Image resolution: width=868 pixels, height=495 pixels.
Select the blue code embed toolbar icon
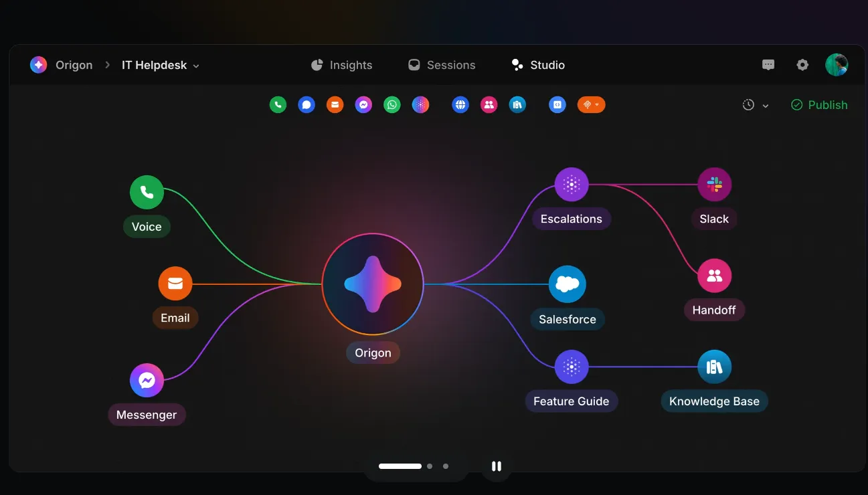pyautogui.click(x=557, y=105)
